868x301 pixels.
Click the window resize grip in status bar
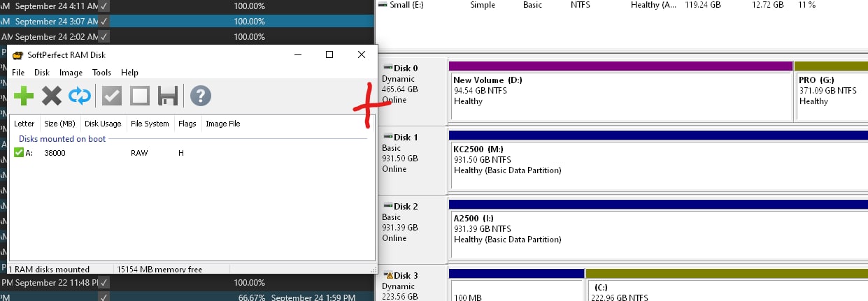373,270
